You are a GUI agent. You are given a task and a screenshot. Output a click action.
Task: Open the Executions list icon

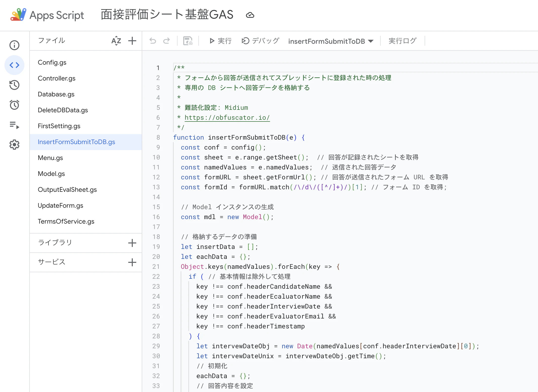tap(14, 125)
